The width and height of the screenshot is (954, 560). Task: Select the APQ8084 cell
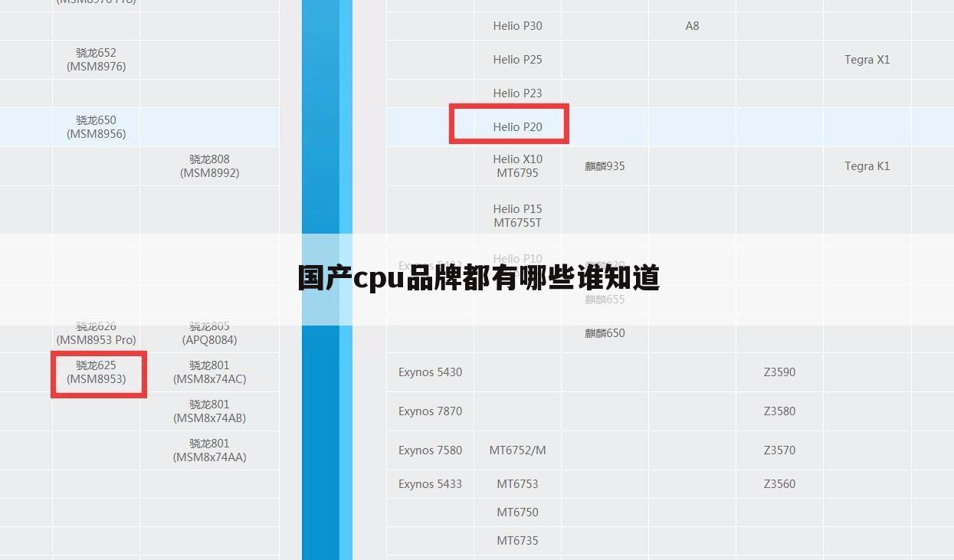coord(210,333)
